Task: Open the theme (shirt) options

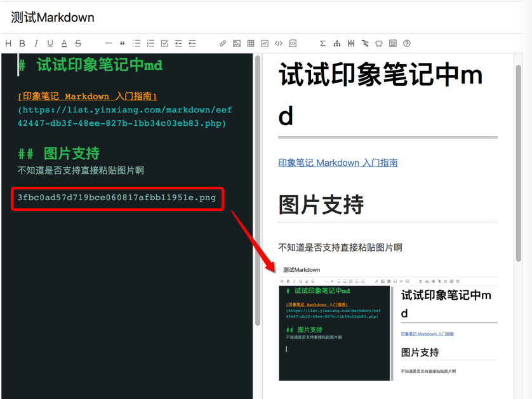Action: 379,43
